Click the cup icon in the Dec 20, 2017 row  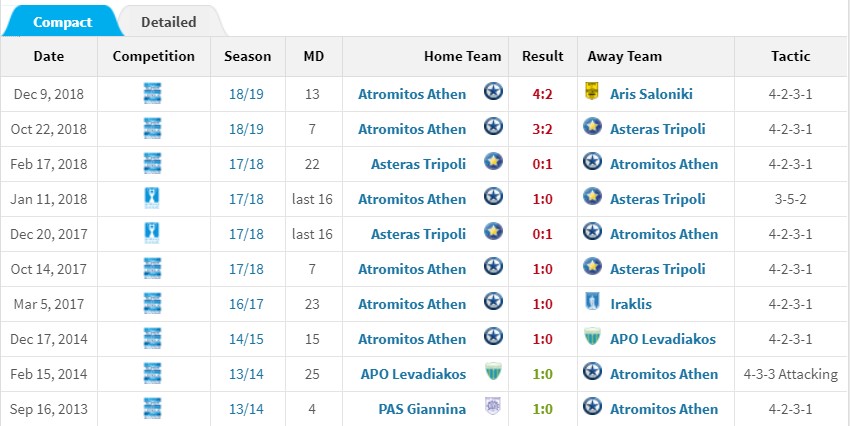click(152, 233)
